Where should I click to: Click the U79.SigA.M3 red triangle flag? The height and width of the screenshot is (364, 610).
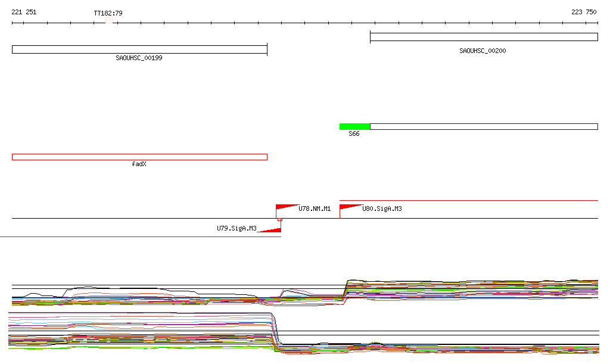tap(271, 229)
